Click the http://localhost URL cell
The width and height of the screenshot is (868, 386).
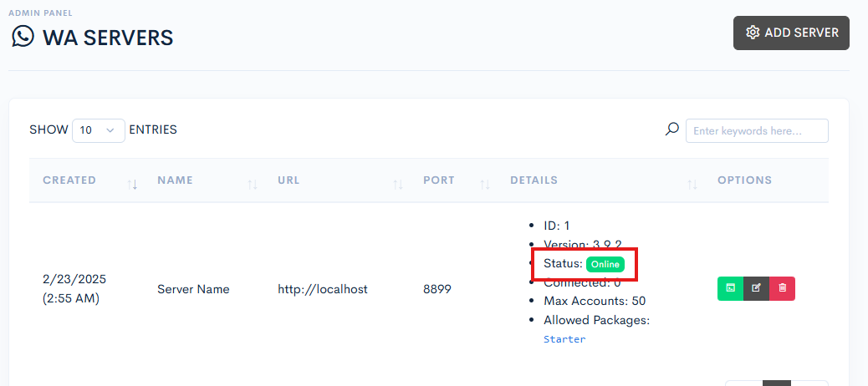(323, 289)
